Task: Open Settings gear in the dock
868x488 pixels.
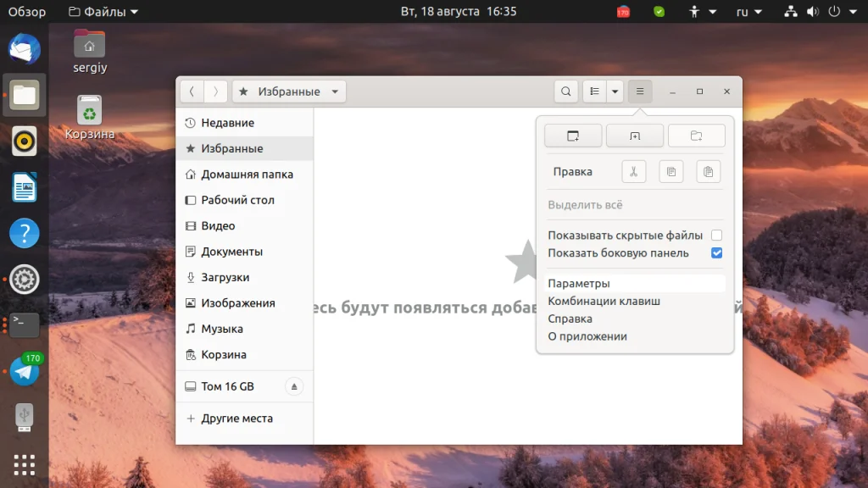Action: [25, 279]
